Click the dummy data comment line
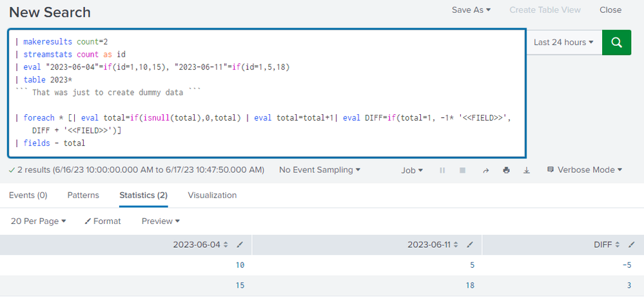 pos(108,92)
